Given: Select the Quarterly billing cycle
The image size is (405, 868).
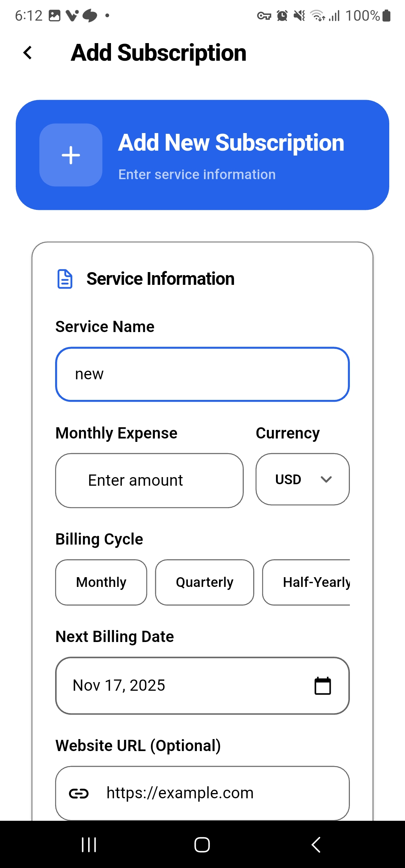Looking at the screenshot, I should coord(204,582).
